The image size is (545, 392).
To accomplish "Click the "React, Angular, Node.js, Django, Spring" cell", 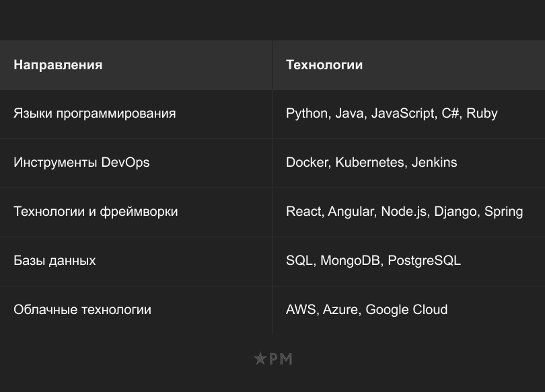I will pos(409,212).
